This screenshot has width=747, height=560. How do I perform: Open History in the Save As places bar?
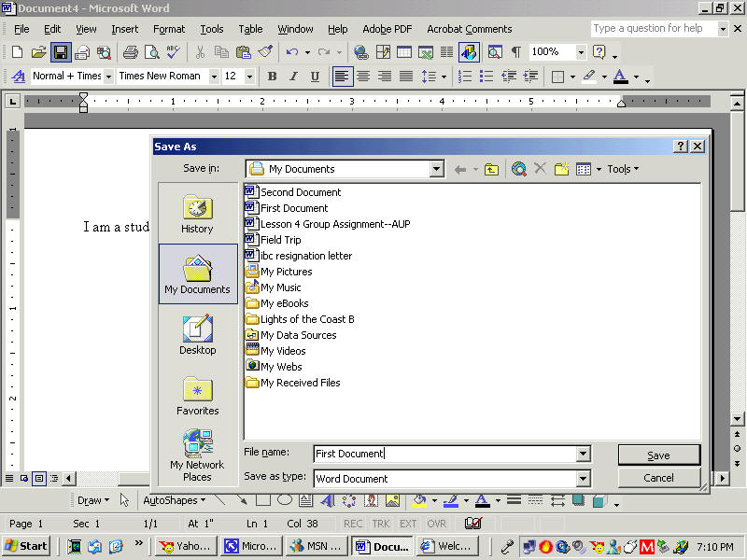click(197, 215)
